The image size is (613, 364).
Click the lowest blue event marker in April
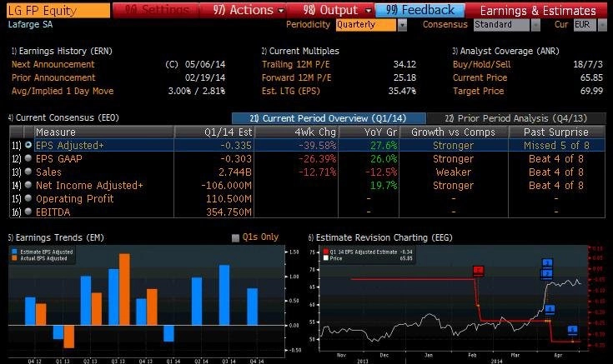click(572, 331)
